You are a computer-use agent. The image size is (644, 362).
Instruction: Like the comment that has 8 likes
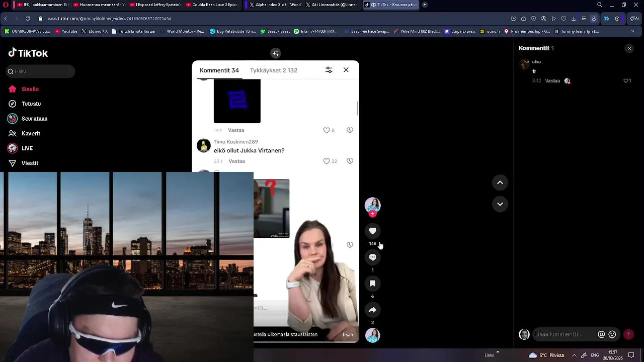coord(327,130)
